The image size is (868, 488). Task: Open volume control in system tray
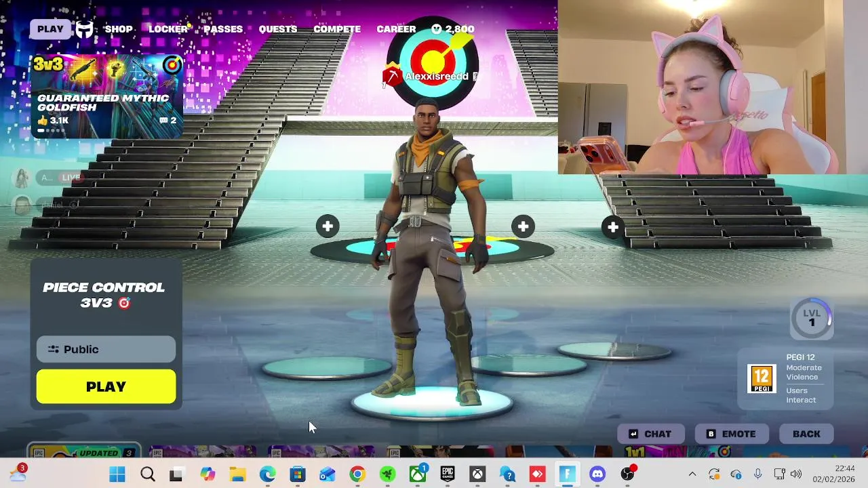(x=796, y=474)
